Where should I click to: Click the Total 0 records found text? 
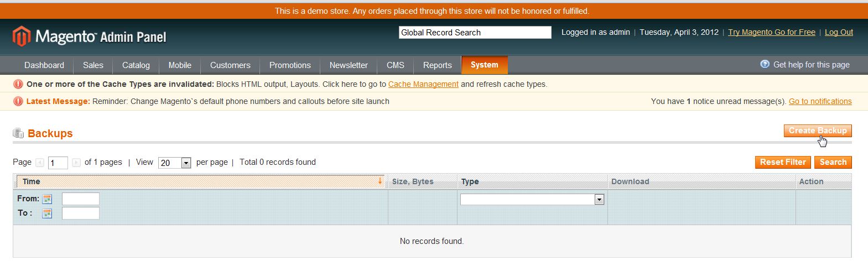278,162
